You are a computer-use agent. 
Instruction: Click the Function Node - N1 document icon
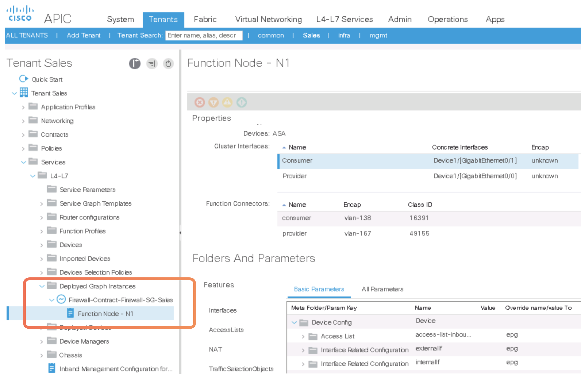pyautogui.click(x=70, y=313)
